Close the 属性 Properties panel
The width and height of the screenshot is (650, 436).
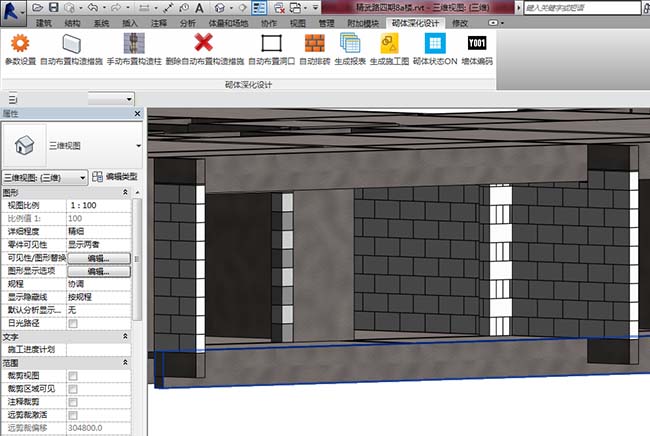(138, 114)
